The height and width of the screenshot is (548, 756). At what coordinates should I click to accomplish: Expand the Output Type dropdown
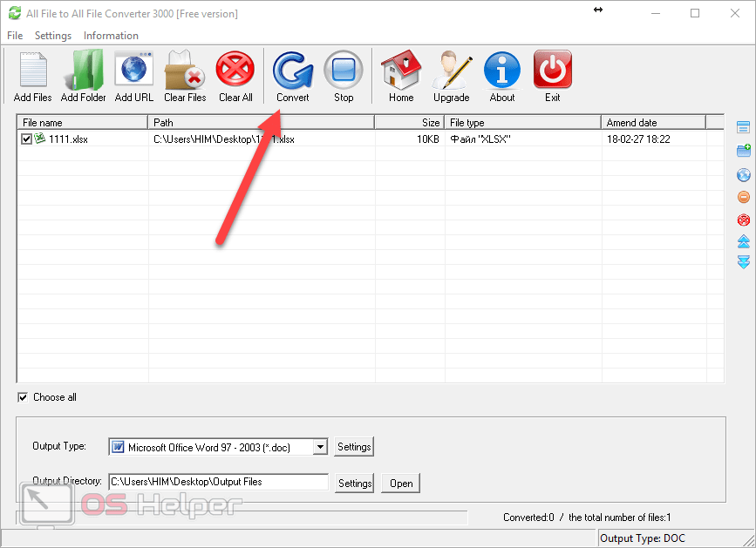(320, 447)
